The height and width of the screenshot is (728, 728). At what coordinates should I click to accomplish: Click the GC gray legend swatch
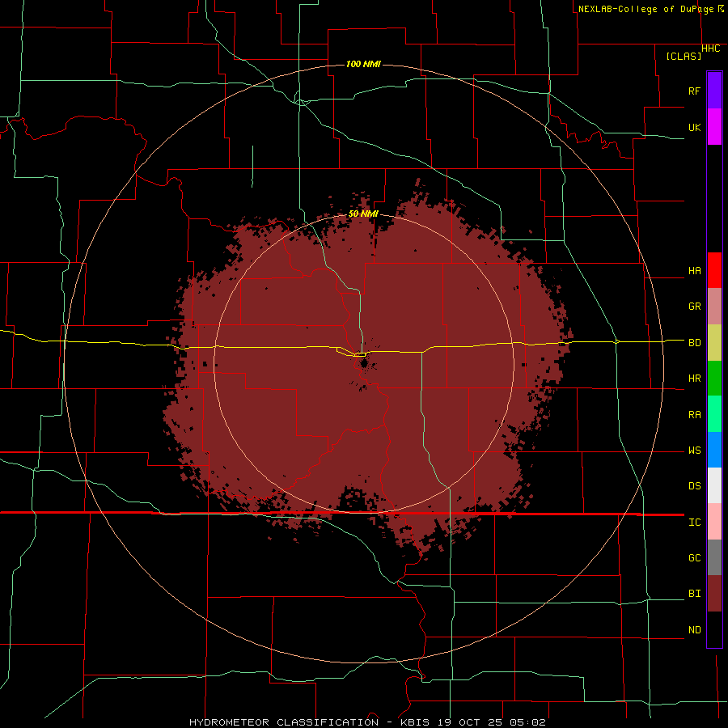click(714, 557)
